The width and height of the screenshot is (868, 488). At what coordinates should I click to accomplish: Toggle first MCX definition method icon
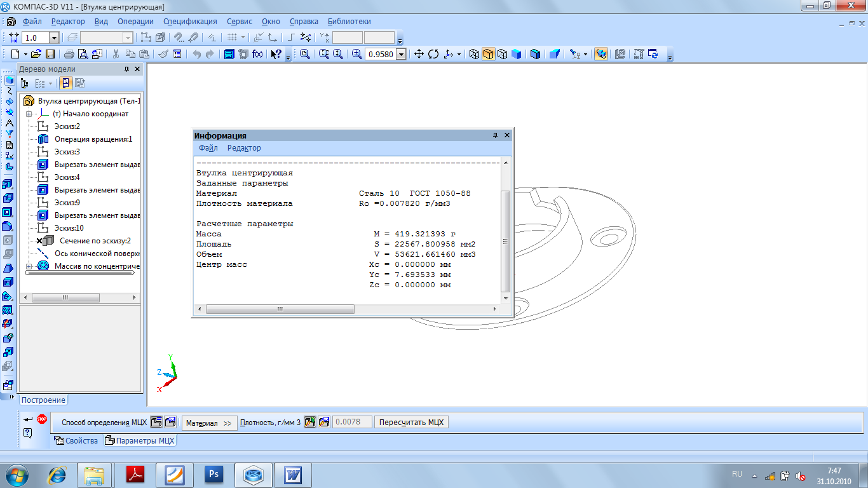156,423
